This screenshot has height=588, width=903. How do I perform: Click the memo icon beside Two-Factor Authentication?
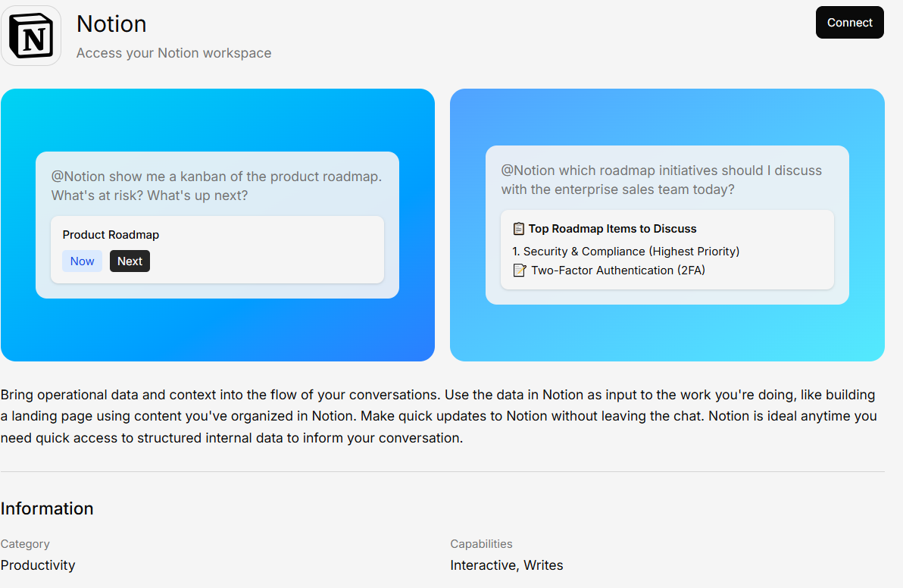tap(520, 271)
